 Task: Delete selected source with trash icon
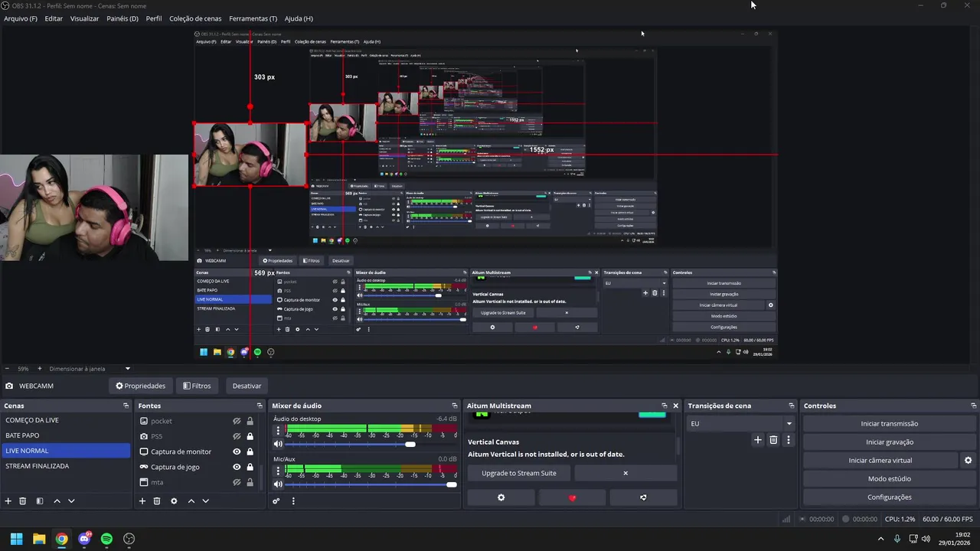click(x=157, y=501)
